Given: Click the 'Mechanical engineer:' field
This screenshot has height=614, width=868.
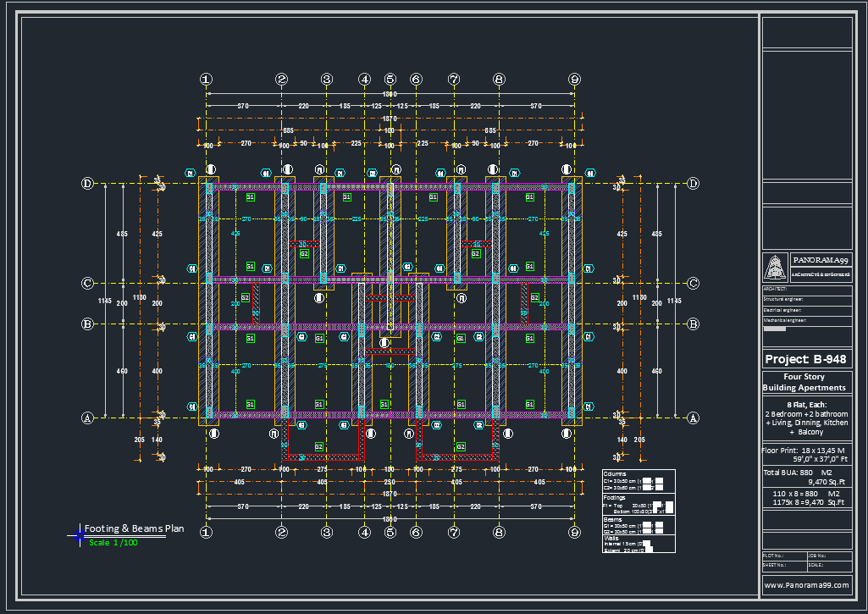Looking at the screenshot, I should coord(807,321).
